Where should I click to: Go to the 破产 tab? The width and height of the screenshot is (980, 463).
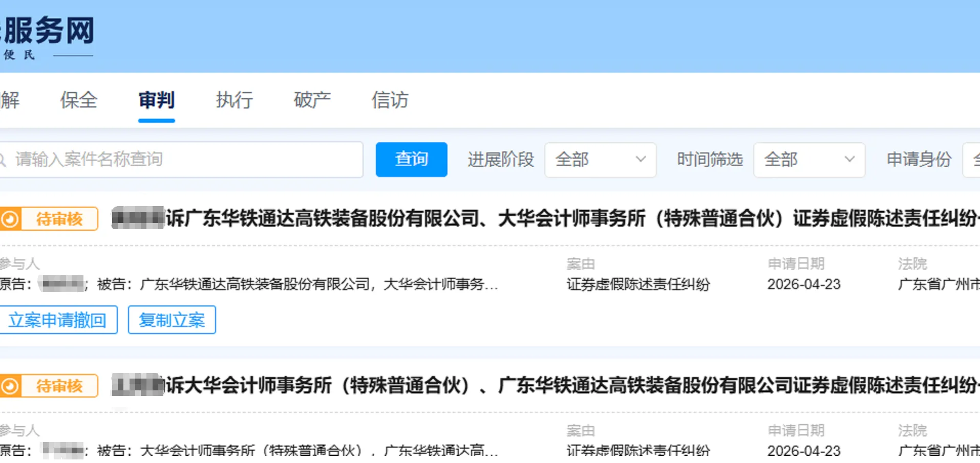pyautogui.click(x=312, y=100)
